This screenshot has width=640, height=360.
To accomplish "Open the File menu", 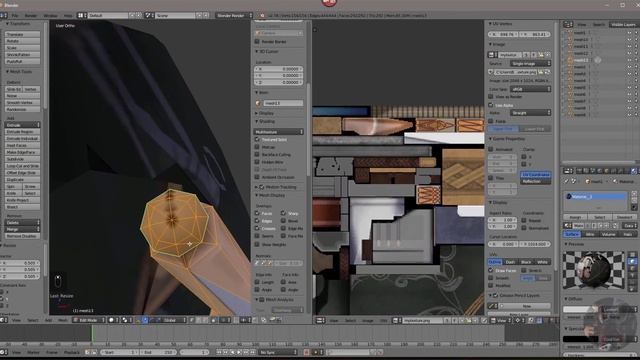I will pos(15,16).
